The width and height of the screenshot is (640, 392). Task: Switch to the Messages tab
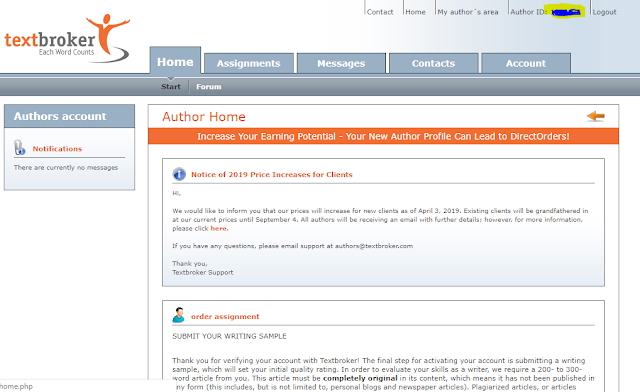point(341,63)
